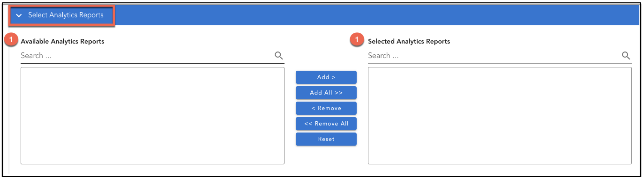Click the Add All >> button
The image size is (644, 177).
tap(326, 93)
